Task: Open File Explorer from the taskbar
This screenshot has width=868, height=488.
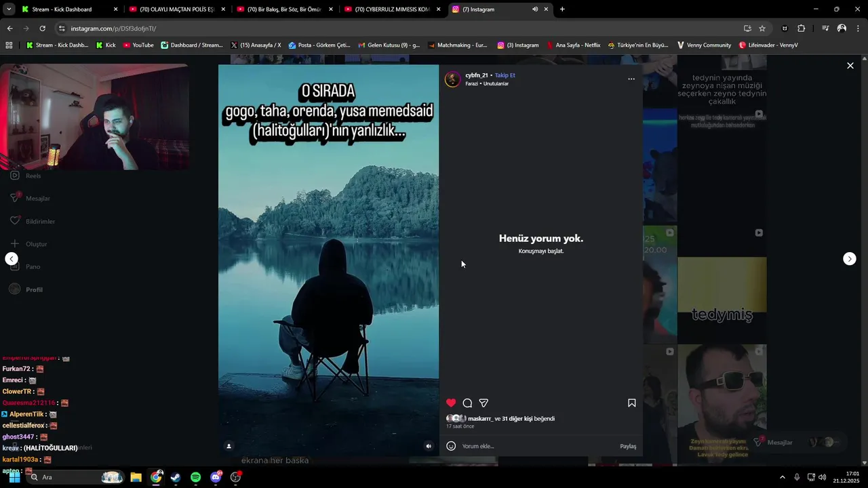Action: [x=136, y=477]
